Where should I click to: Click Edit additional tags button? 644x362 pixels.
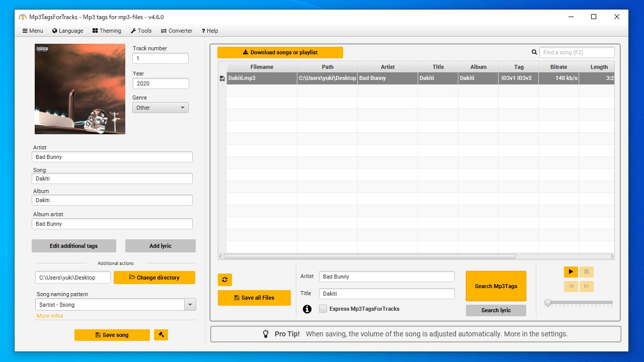[x=74, y=246]
